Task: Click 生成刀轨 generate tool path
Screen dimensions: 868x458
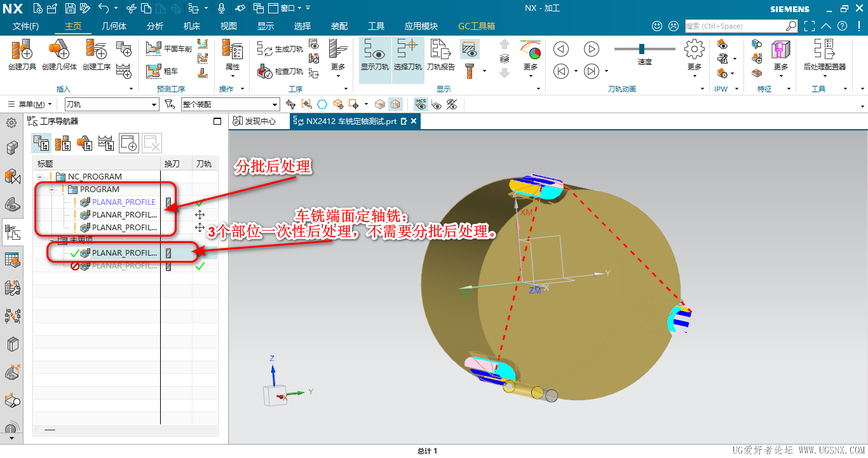Action: 280,48
